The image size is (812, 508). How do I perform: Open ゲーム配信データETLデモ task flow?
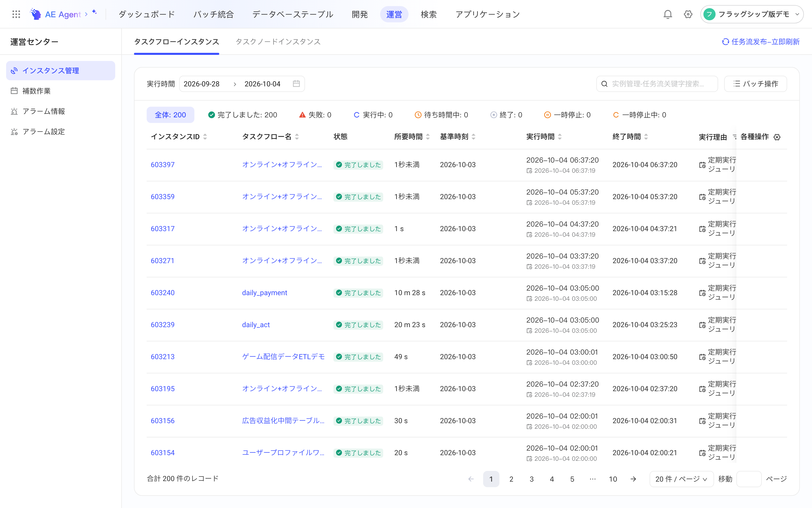click(x=283, y=356)
